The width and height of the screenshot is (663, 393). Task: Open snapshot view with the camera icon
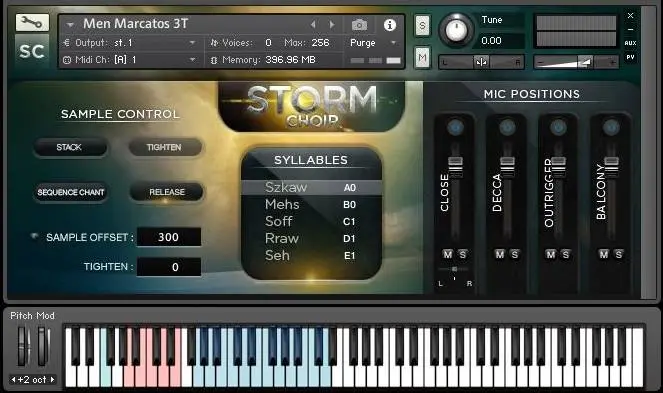359,25
